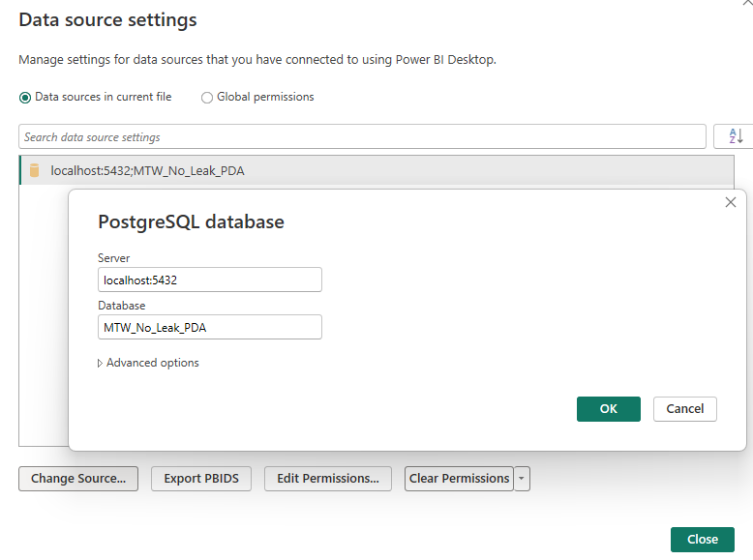This screenshot has height=560, width=753.
Task: Select Data sources in current file radio
Action: [x=25, y=98]
